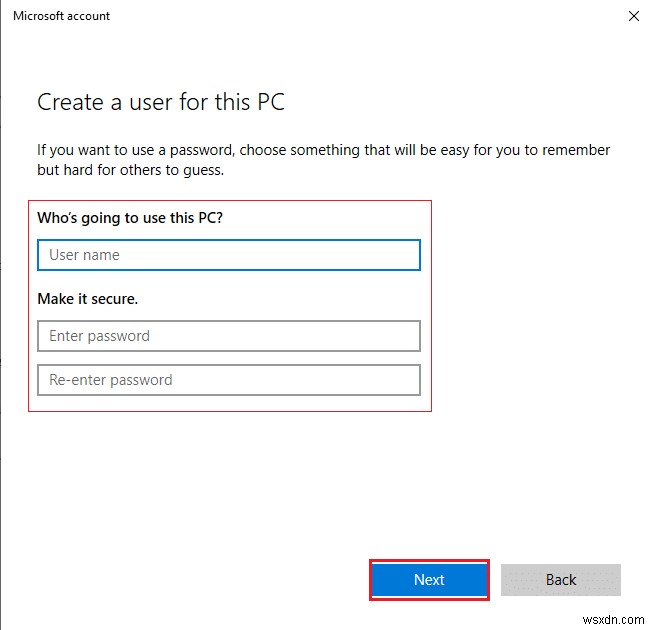This screenshot has height=630, width=656.
Task: Click the "Make it secure." label
Action: (87, 298)
